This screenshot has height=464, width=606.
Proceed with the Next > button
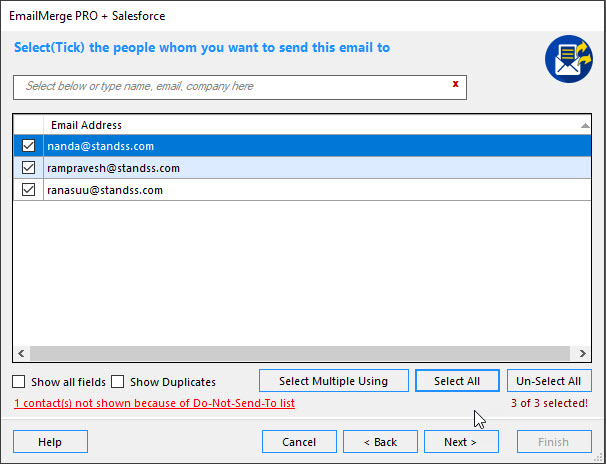[461, 442]
